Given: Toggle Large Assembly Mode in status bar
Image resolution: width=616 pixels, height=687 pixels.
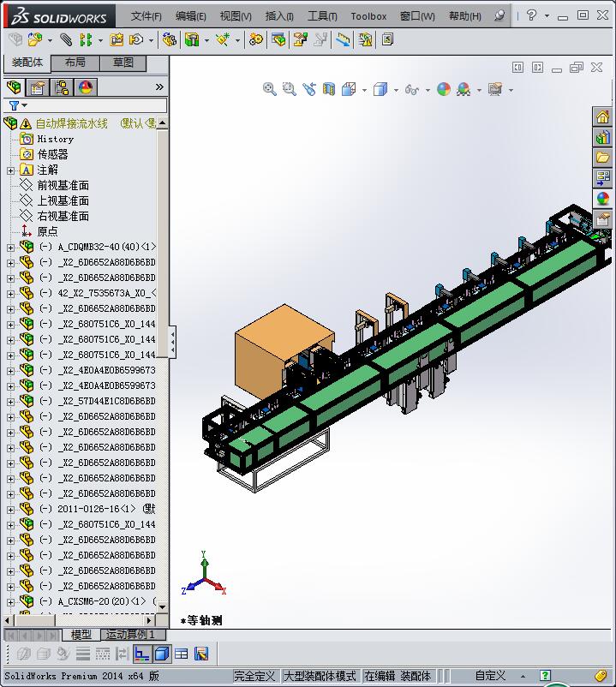Looking at the screenshot, I should [320, 676].
